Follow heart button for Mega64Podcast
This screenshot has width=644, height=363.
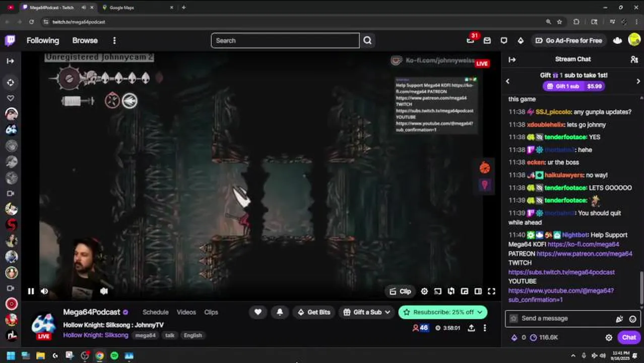[x=257, y=312]
